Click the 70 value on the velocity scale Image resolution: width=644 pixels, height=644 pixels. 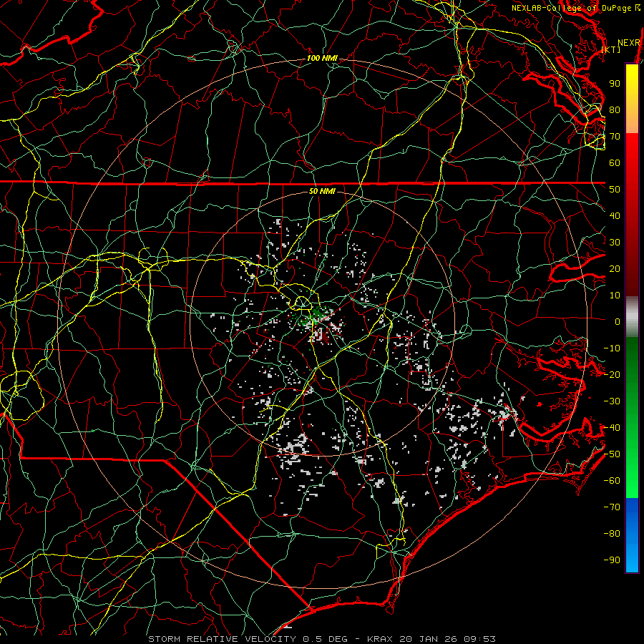coord(615,137)
